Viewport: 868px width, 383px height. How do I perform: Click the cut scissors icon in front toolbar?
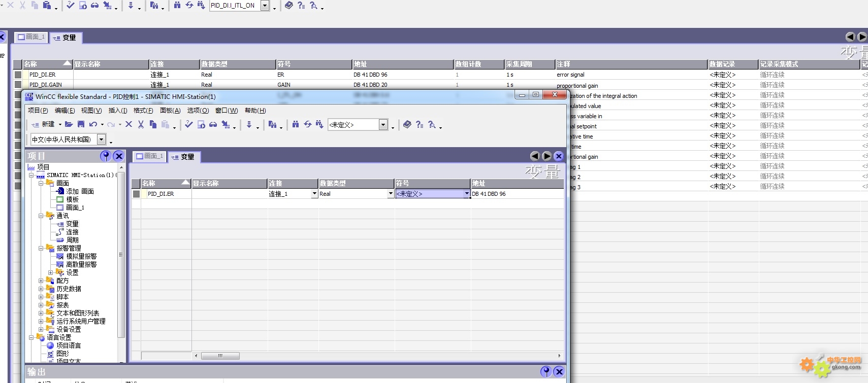[x=141, y=124]
